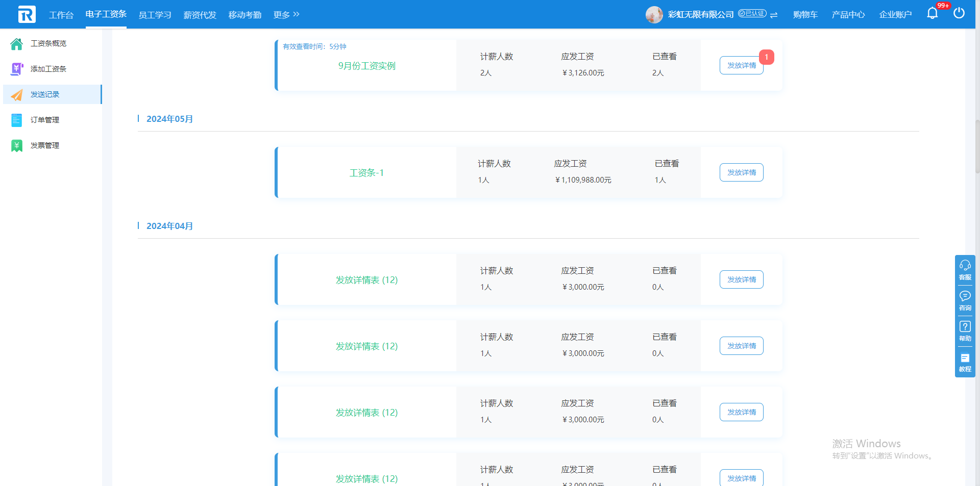Click the company avatar picture
The height and width of the screenshot is (486, 980).
(x=654, y=14)
